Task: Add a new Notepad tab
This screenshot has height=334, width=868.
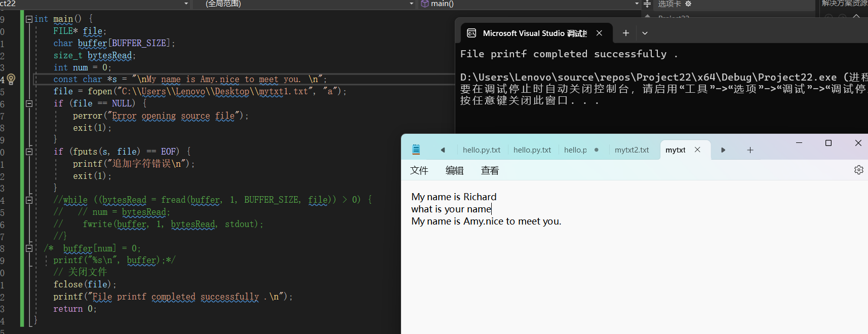Action: [750, 150]
